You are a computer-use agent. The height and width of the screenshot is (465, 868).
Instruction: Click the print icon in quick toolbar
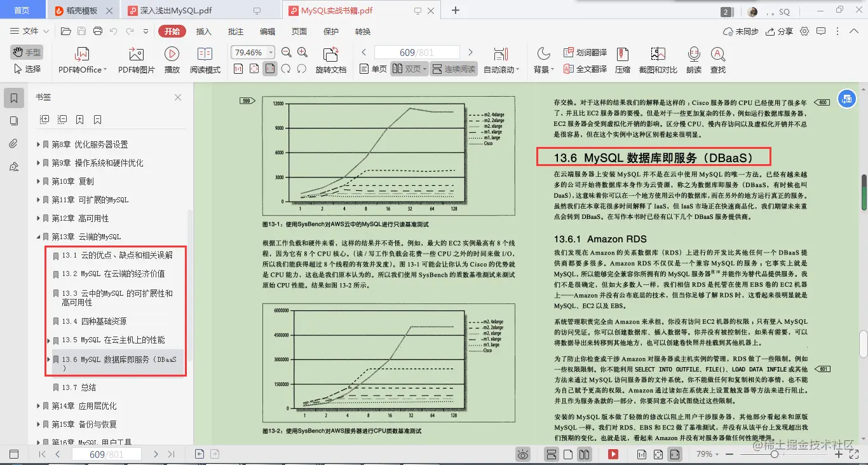[x=98, y=31]
